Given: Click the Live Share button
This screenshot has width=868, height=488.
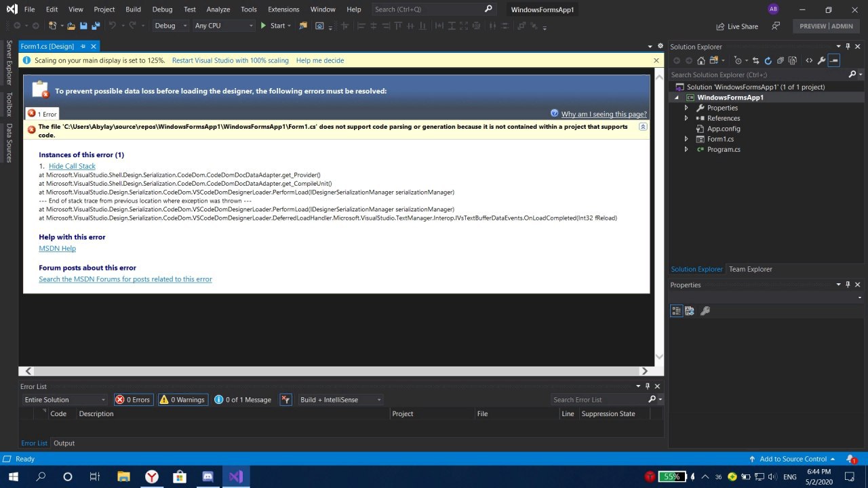Looking at the screenshot, I should 737,26.
